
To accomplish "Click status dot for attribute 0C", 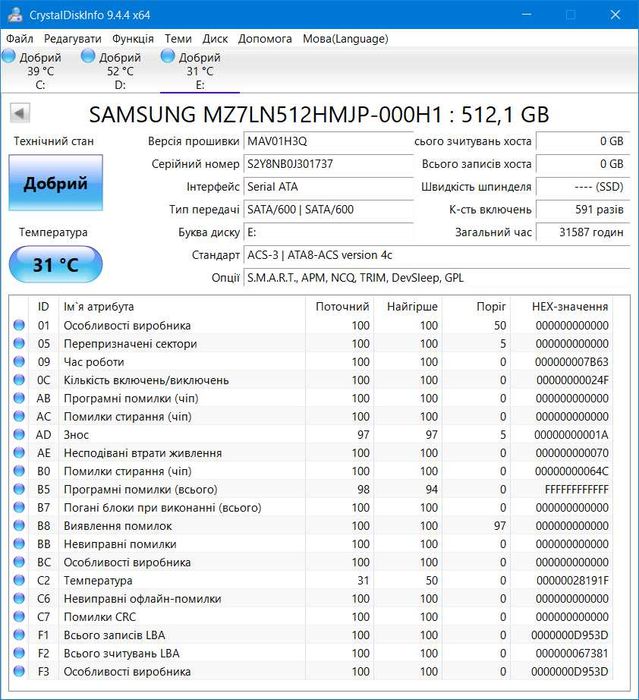I will [x=19, y=380].
